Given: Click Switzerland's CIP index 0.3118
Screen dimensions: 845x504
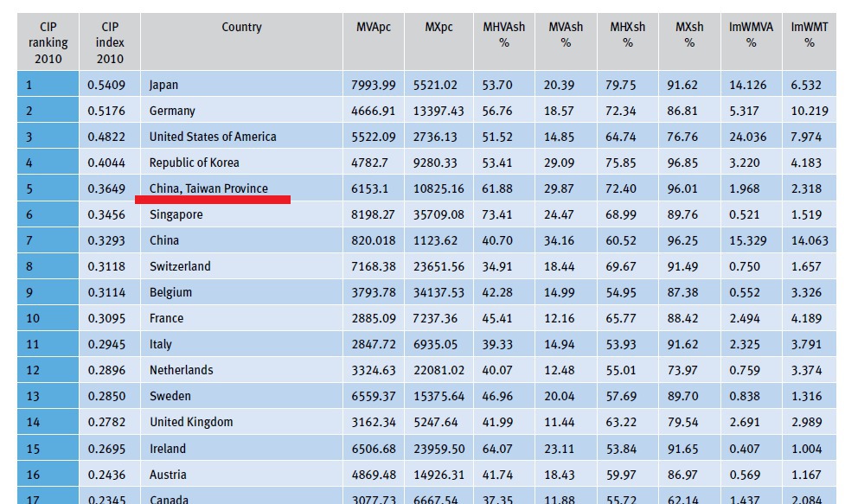Looking at the screenshot, I should pyautogui.click(x=106, y=266).
